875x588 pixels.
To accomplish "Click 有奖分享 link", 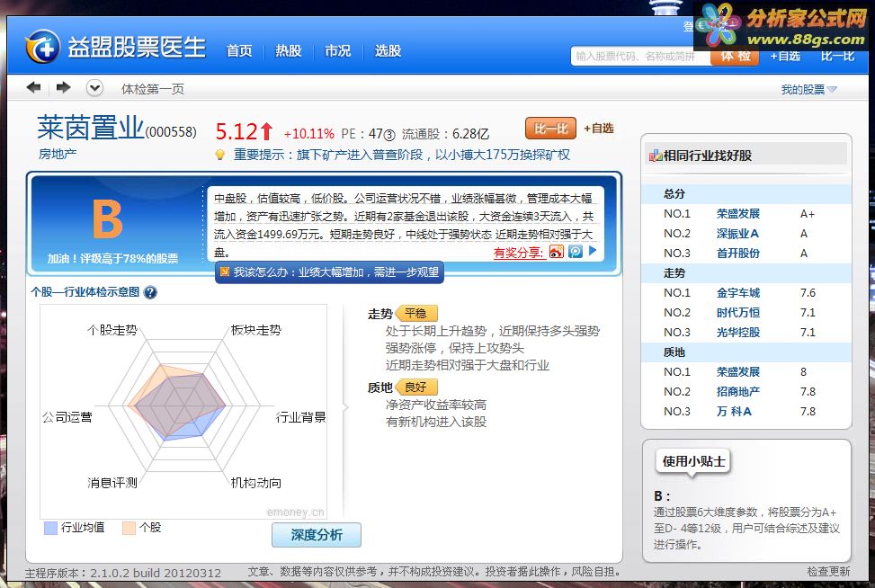I will pos(518,252).
